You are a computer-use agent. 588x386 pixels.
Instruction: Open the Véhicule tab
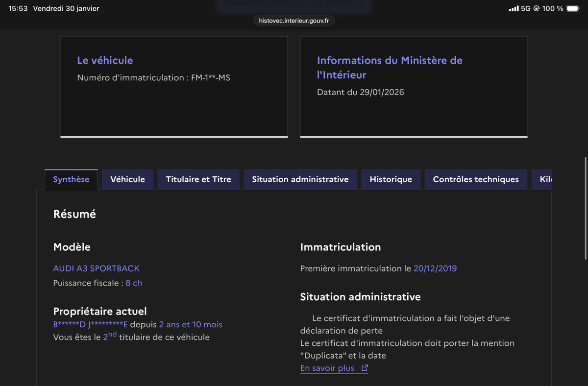[x=127, y=179]
